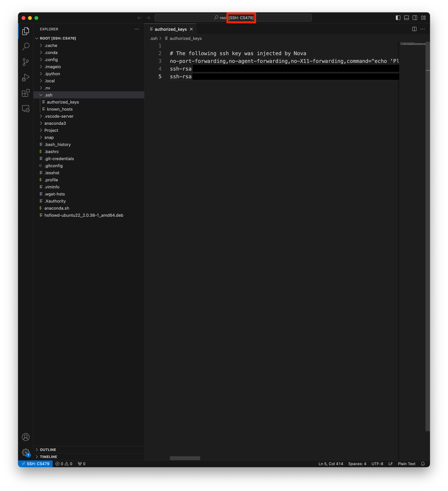Click the Accounts icon in activity bar
The width and height of the screenshot is (448, 491).
click(26, 437)
